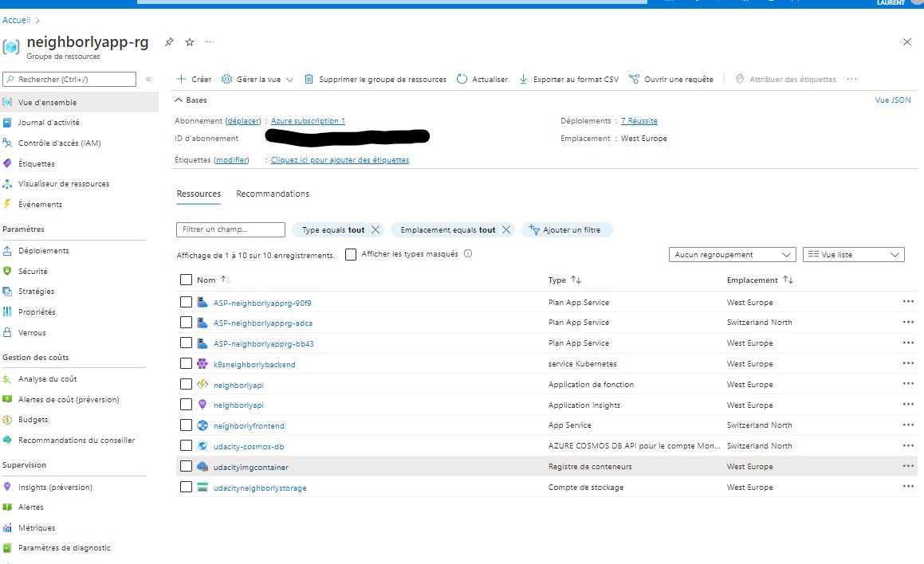The height and width of the screenshot is (564, 924).
Task: Focus the Rechercher (Ctrl+/) search box
Action: [69, 79]
